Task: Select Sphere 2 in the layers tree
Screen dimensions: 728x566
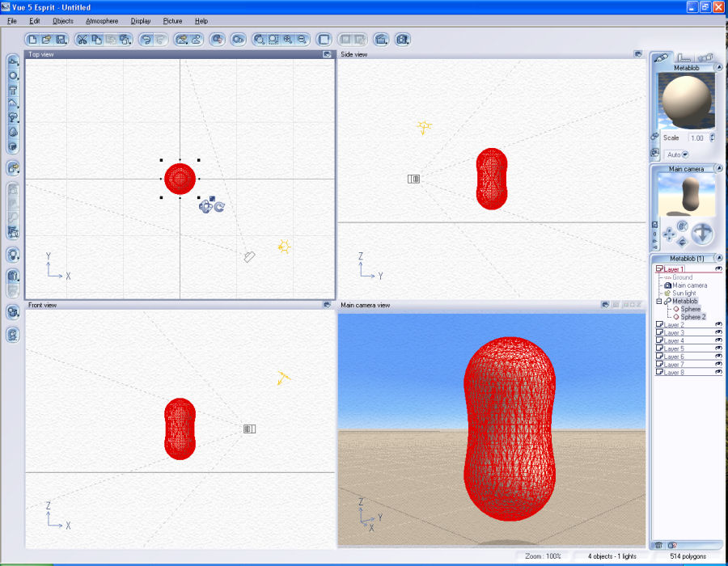Action: tap(693, 317)
